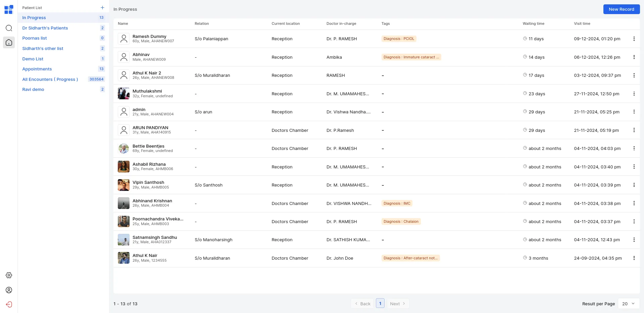Open Muthulakshmi's profile thumbnail
This screenshot has height=313, width=644.
[123, 93]
